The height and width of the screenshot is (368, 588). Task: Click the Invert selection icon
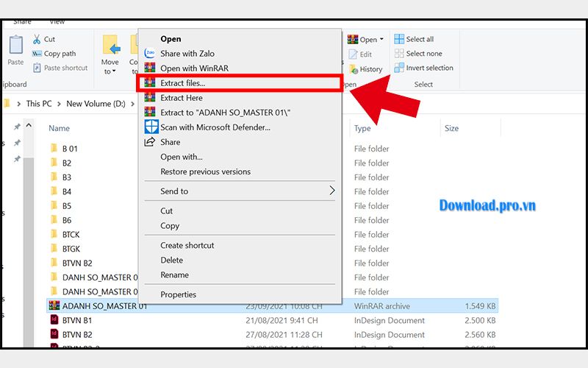coord(399,68)
